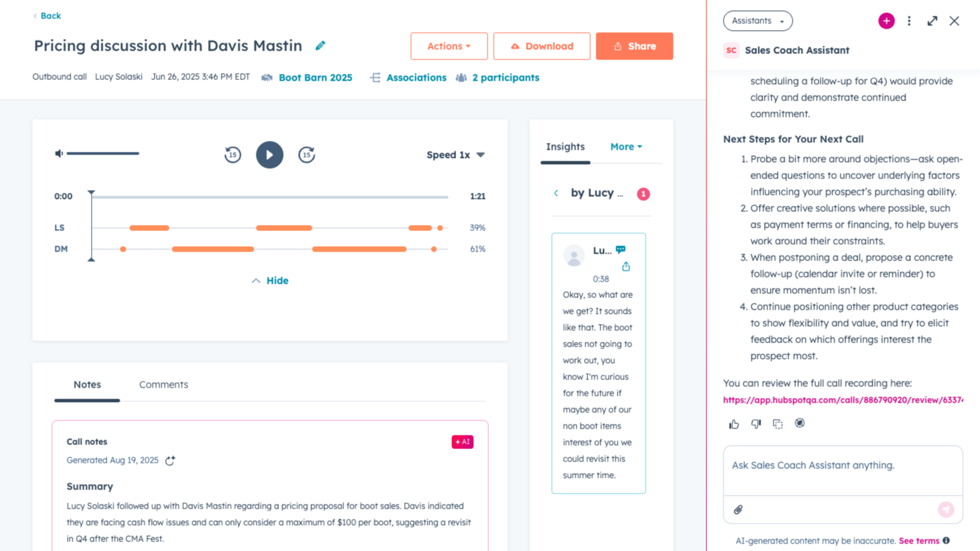Viewport: 980px width, 551px height.
Task: Open the comment bubble on Lucy's insight card
Action: pos(619,249)
